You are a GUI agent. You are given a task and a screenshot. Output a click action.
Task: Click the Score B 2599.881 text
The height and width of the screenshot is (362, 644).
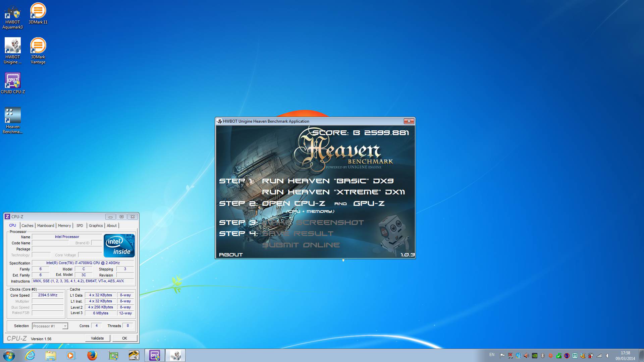click(361, 133)
